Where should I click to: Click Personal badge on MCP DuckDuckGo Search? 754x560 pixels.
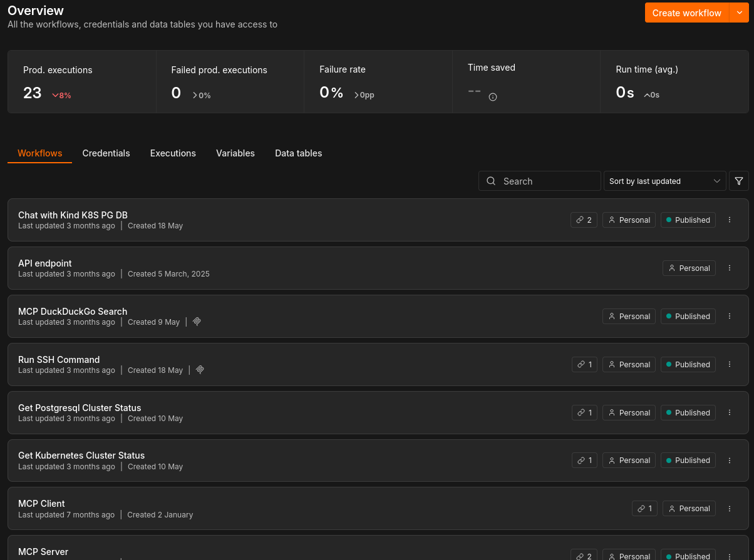[x=629, y=316]
